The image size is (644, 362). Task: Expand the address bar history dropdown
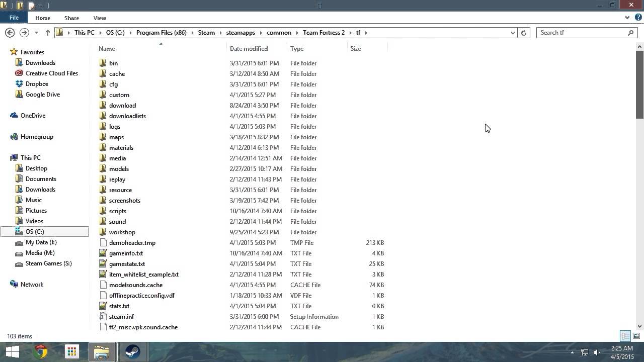[x=513, y=33]
